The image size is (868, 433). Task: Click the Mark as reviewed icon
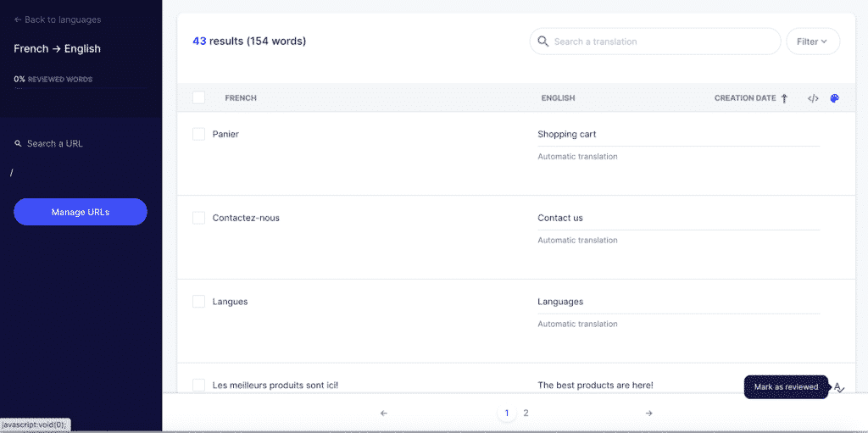838,387
